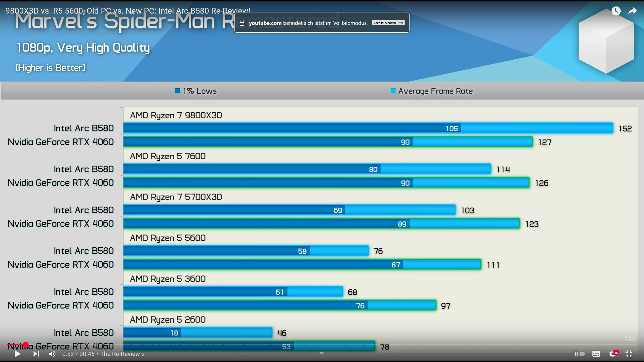The width and height of the screenshot is (644, 362).
Task: Click the red playhead dot on the seek bar
Action: pyautogui.click(x=25, y=345)
